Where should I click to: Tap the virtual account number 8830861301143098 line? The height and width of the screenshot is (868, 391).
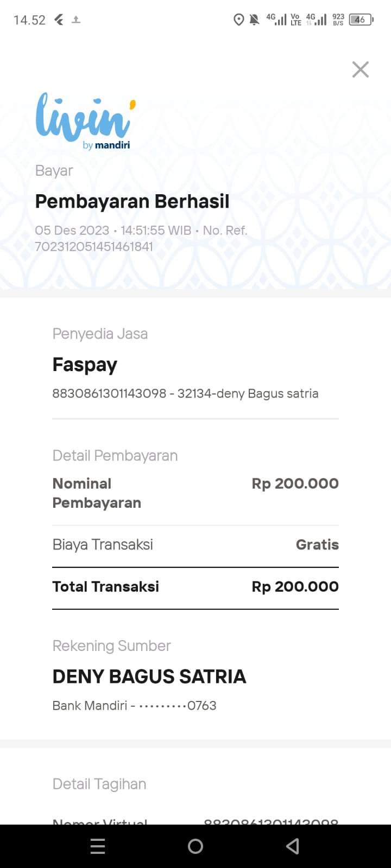pos(185,393)
